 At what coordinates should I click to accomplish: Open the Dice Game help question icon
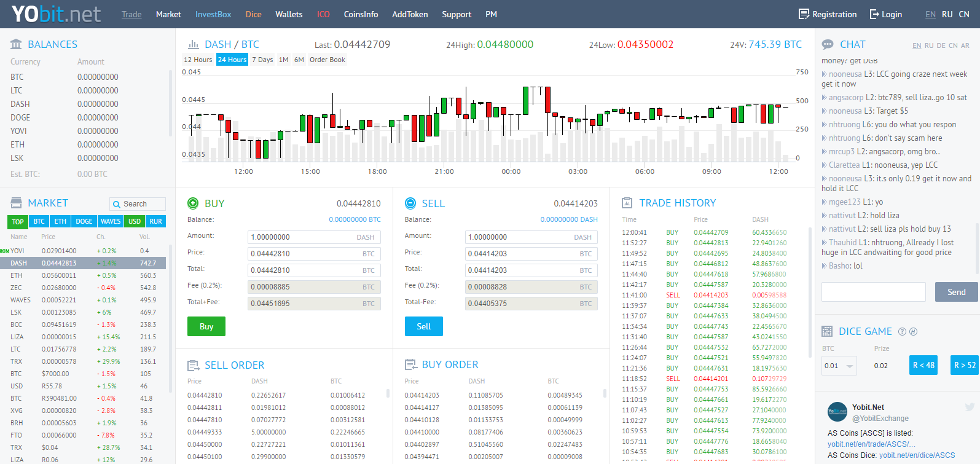(x=902, y=332)
